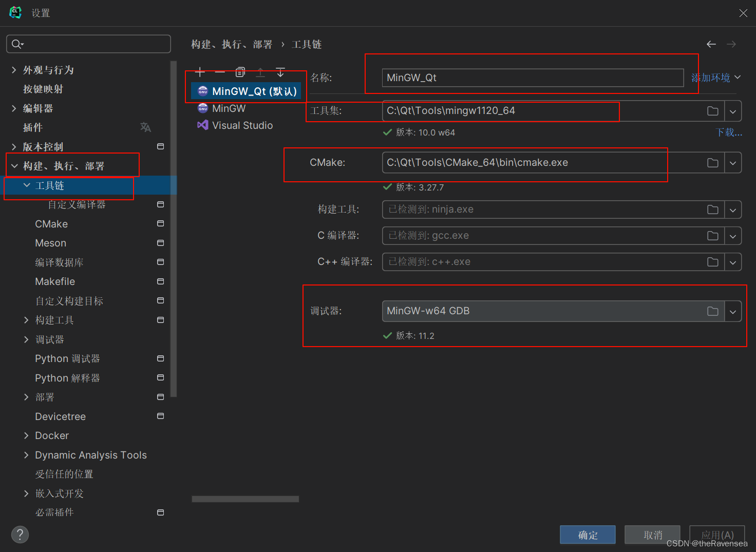This screenshot has height=552, width=756.
Task: Click the 取消 button
Action: tap(652, 535)
